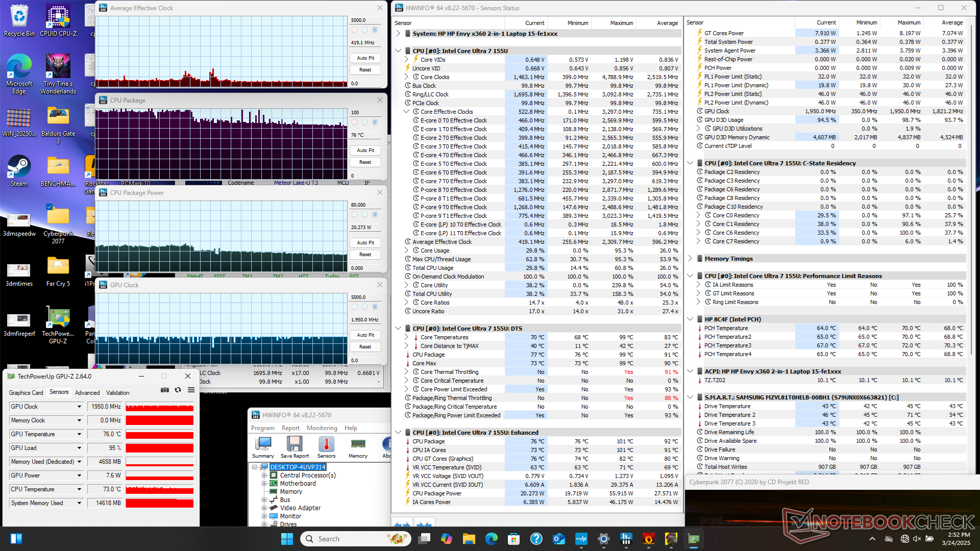Open File Explorer from the taskbar
The height and width of the screenshot is (551, 980).
tap(469, 539)
